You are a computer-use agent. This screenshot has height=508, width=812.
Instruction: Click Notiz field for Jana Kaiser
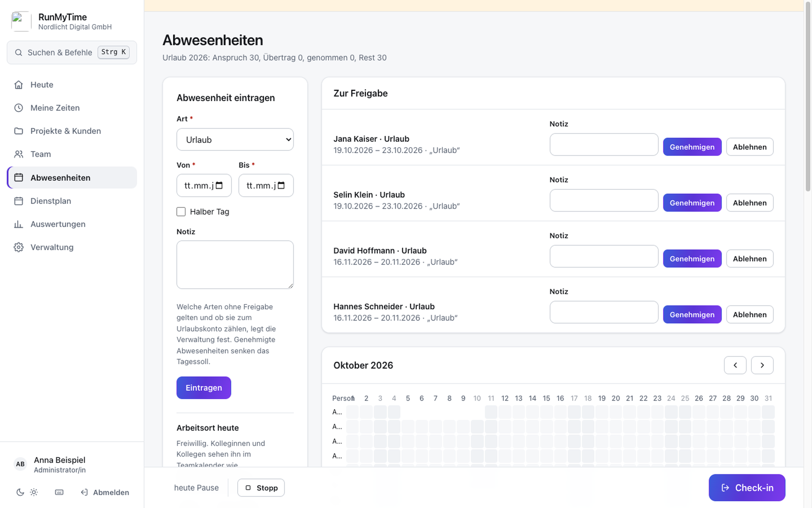pos(604,144)
